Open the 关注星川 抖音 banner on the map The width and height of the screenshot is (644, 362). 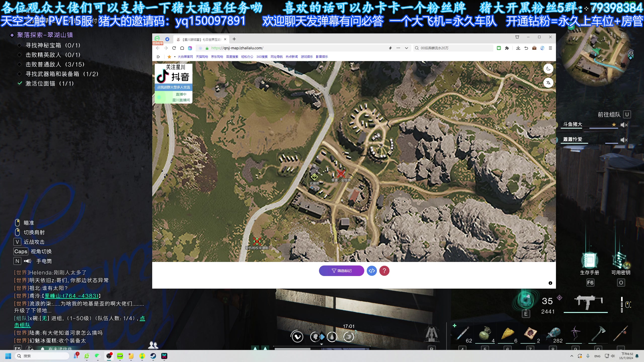pos(174,74)
